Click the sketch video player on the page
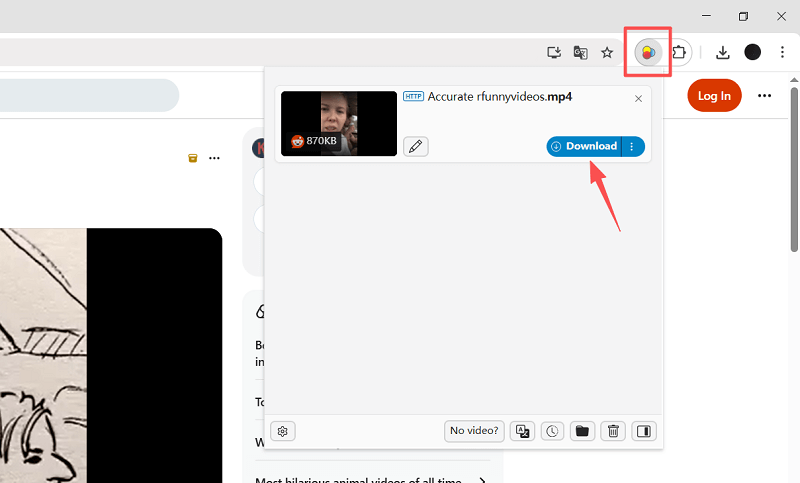 click(111, 355)
